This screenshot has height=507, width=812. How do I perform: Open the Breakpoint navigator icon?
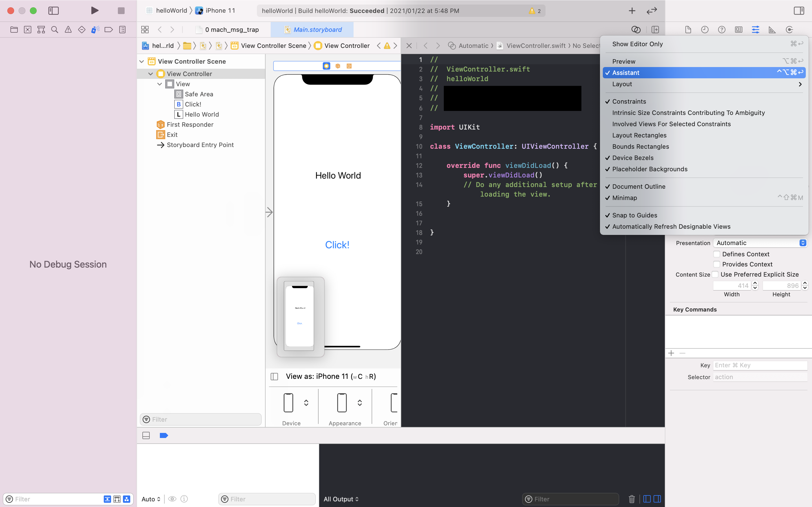[108, 30]
